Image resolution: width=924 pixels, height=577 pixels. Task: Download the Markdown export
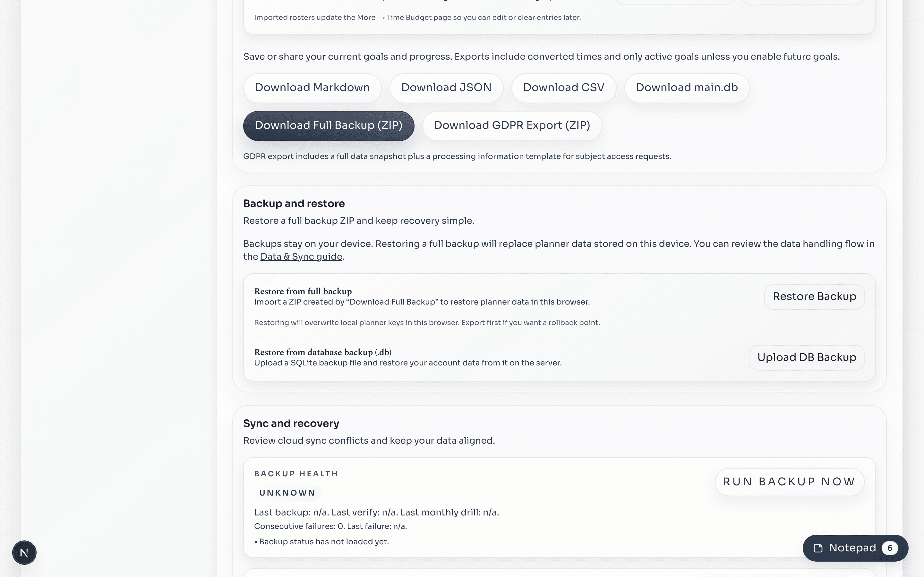click(x=312, y=88)
